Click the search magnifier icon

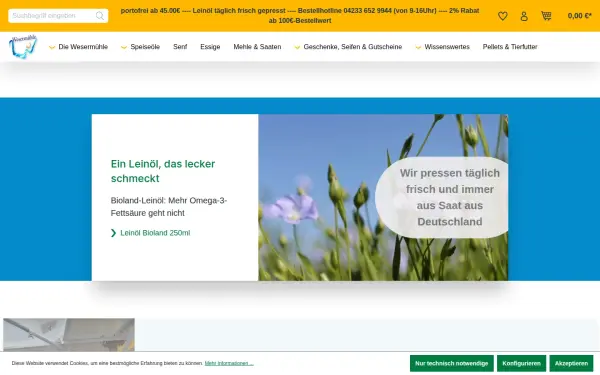(x=100, y=16)
